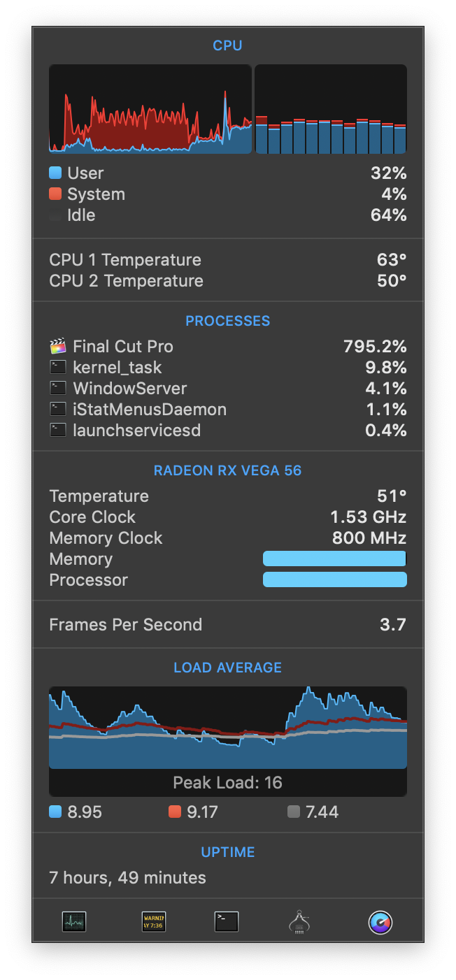
Task: Click the per-core CPU bar graph
Action: 331,109
